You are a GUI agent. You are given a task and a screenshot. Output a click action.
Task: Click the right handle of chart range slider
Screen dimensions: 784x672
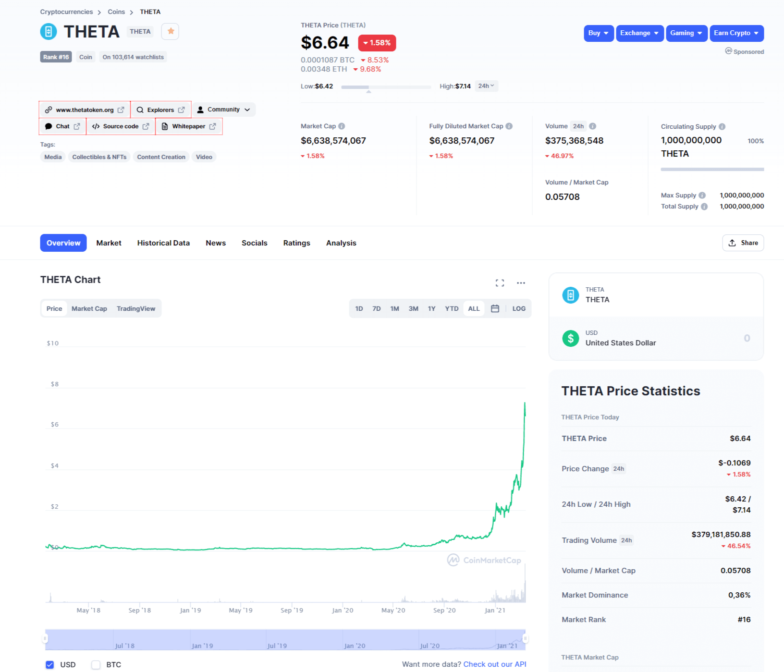click(x=526, y=639)
